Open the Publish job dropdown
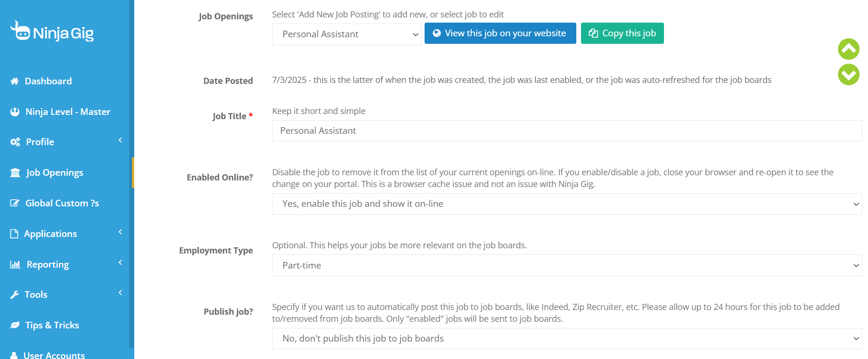 tap(567, 338)
